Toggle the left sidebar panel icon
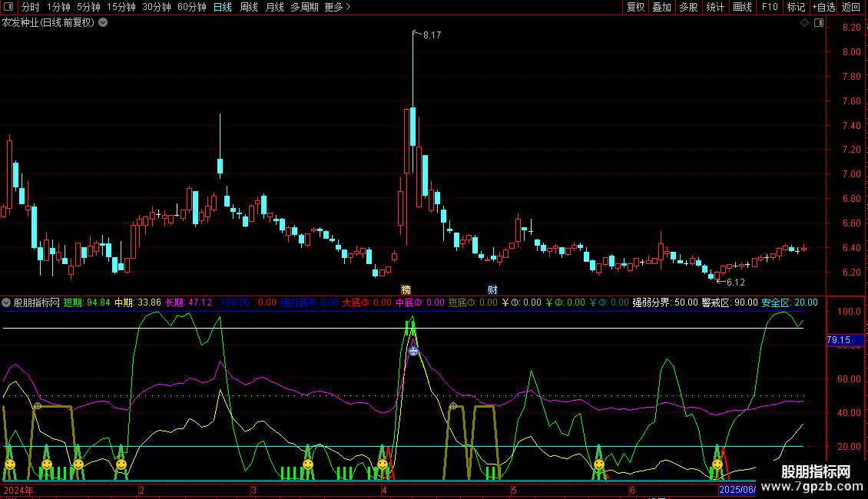Image resolution: width=868 pixels, height=499 pixels. tap(8, 7)
